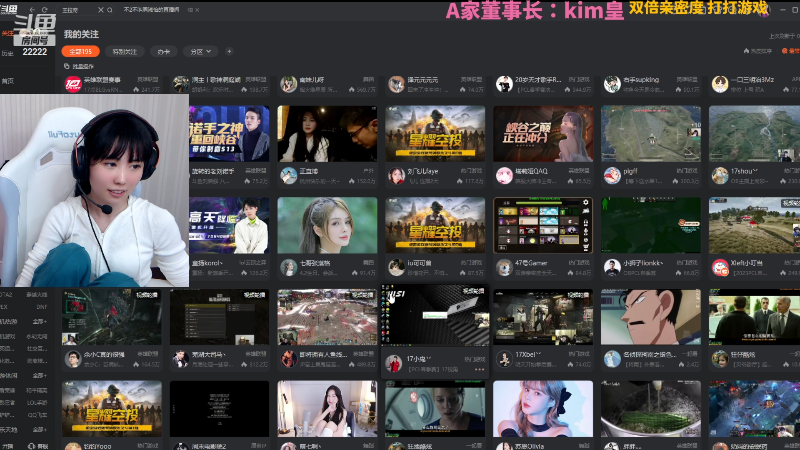Click the search magnifier icon
This screenshot has height=450, width=800.
pos(110,10)
